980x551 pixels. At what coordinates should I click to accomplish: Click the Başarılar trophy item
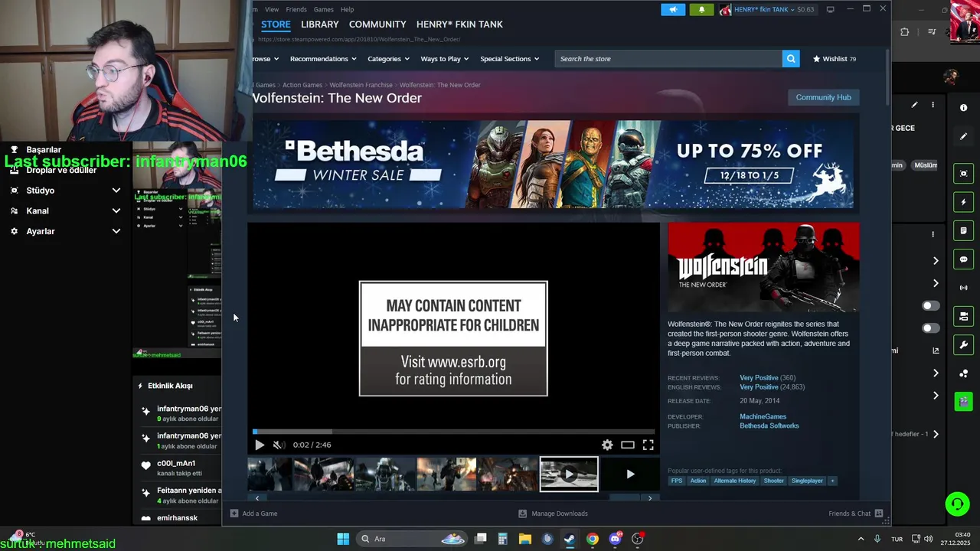tap(37, 149)
